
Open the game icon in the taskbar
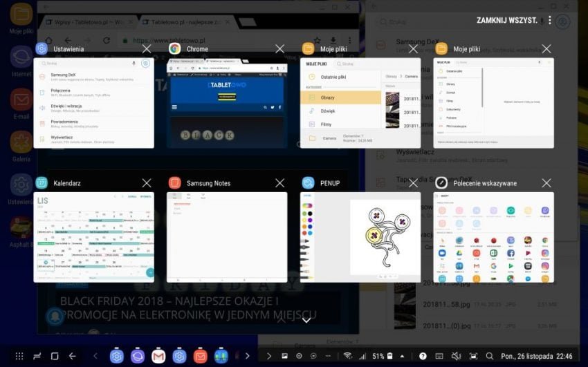click(x=221, y=356)
